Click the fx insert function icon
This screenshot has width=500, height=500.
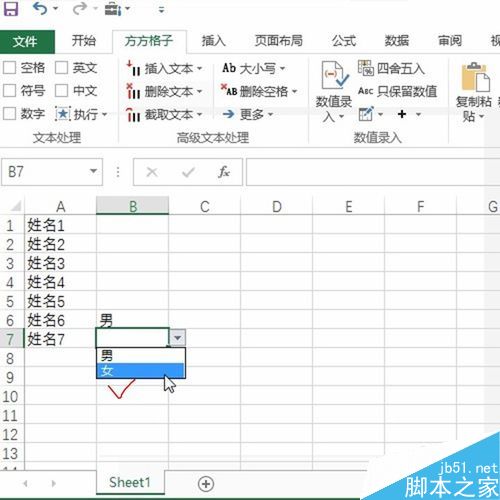click(x=224, y=172)
